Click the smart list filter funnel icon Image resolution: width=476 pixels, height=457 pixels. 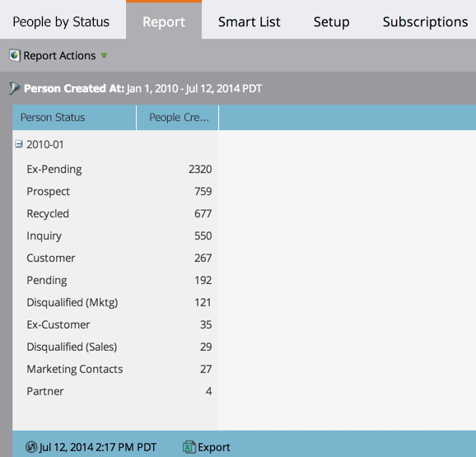14,88
